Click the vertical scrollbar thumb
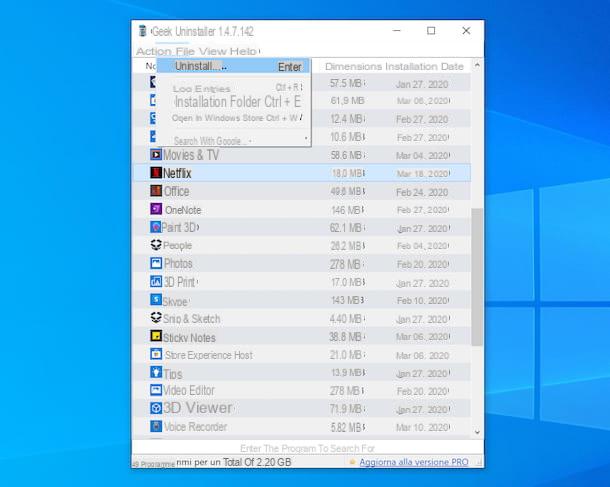This screenshot has width=610, height=487. point(477,277)
